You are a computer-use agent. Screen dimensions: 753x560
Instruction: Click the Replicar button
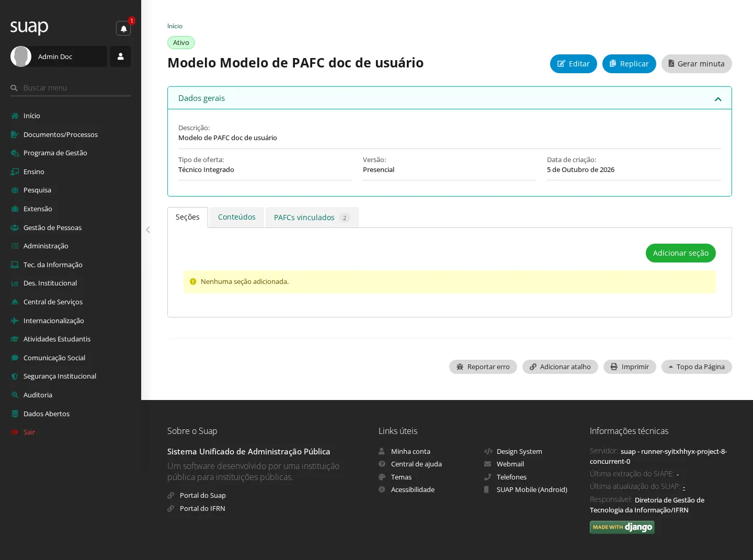pos(629,64)
